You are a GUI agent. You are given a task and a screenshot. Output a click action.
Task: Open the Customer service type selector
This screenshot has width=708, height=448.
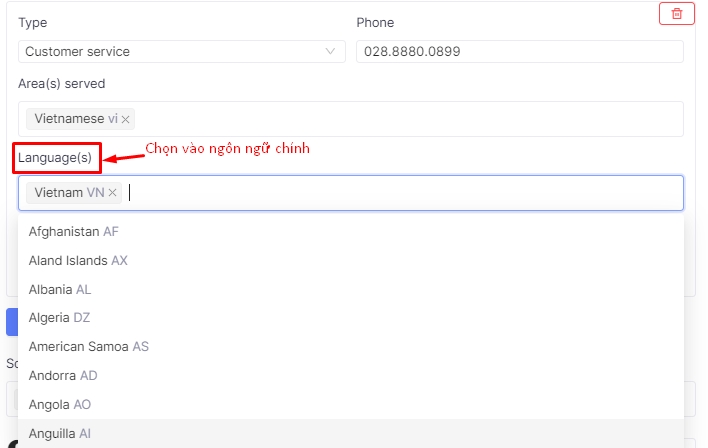pos(182,51)
